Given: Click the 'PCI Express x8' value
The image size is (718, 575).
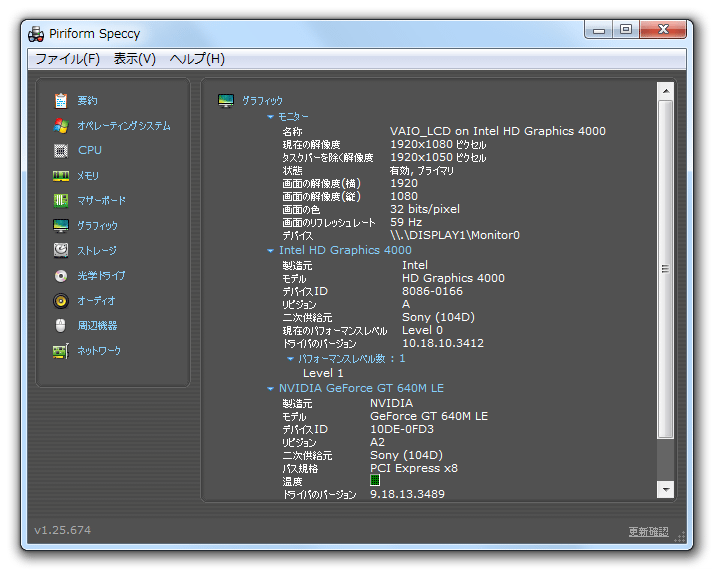Looking at the screenshot, I should coord(414,468).
